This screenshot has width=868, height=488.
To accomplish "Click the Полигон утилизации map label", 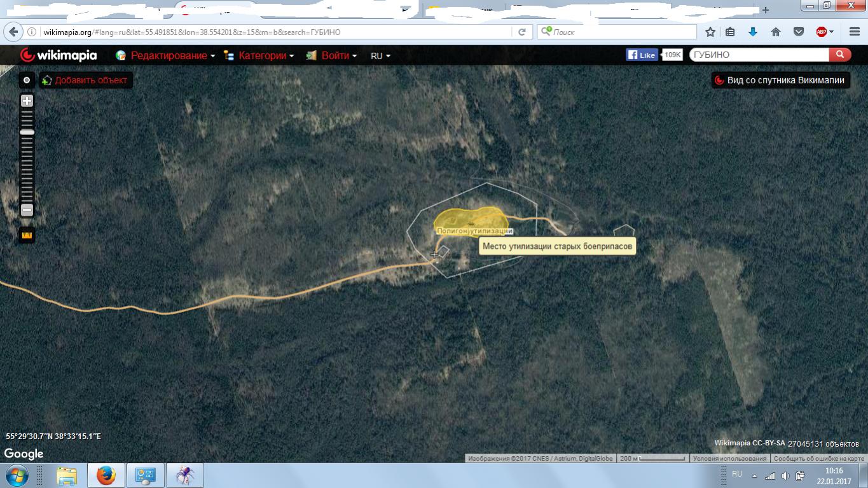I will pos(475,231).
